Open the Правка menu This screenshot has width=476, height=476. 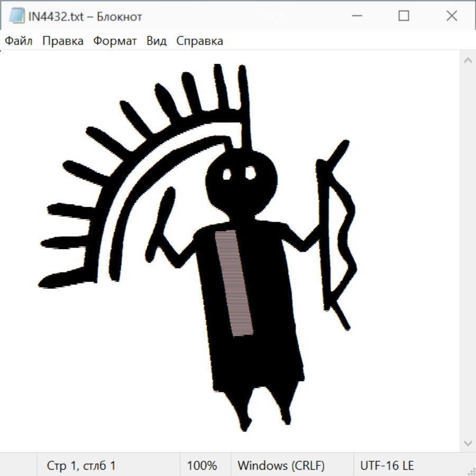tap(63, 41)
